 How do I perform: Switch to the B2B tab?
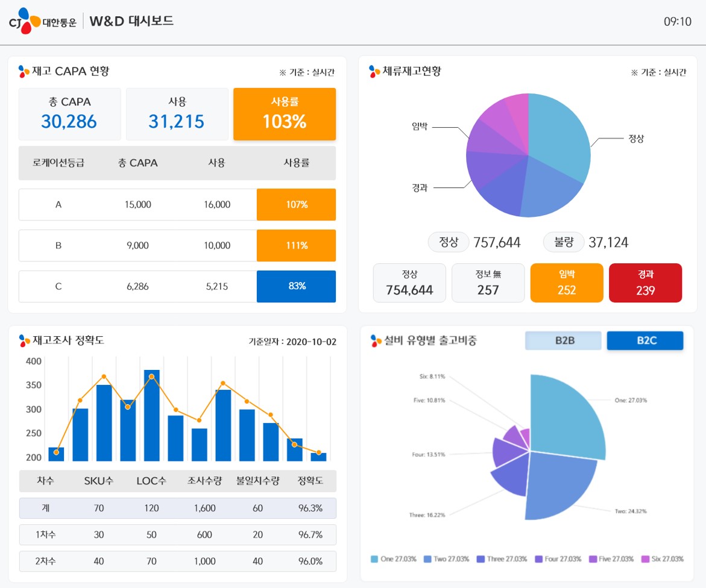click(564, 340)
